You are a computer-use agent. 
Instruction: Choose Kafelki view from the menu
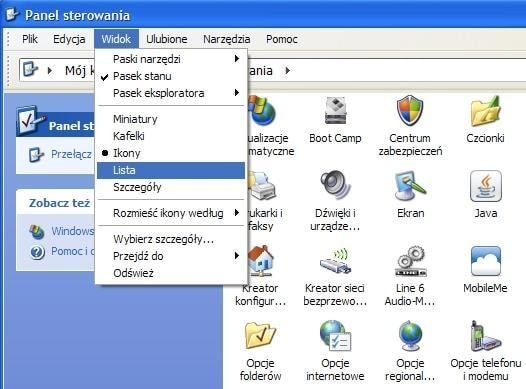pos(171,136)
